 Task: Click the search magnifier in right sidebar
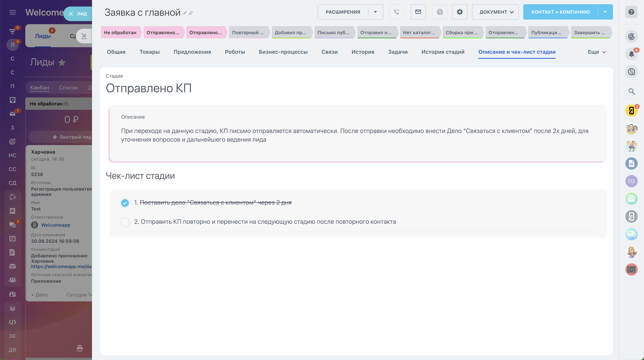[x=632, y=91]
